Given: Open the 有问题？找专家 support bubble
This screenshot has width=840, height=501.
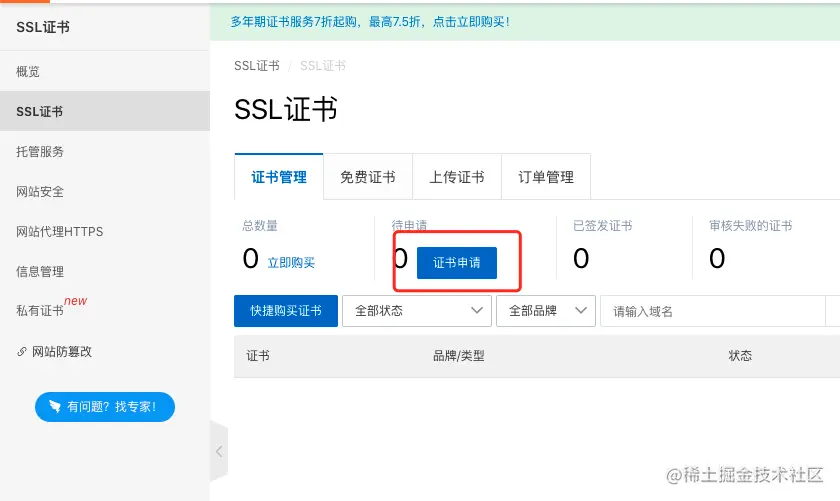Looking at the screenshot, I should point(105,407).
